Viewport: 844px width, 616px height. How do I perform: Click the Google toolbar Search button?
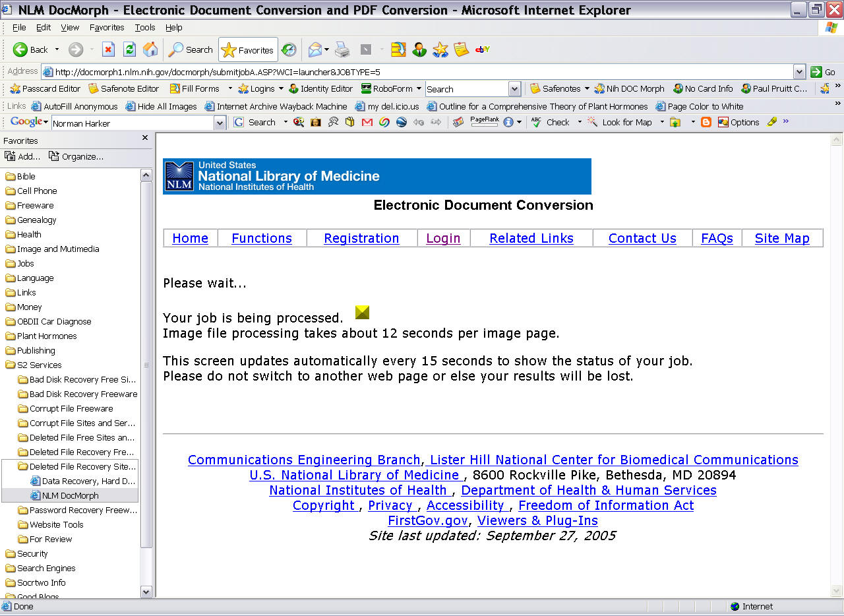(x=255, y=122)
